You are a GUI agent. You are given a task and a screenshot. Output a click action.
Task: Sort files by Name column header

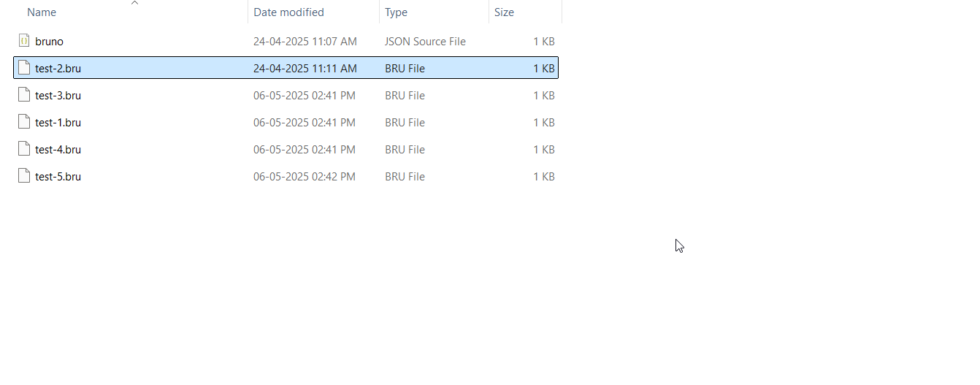pyautogui.click(x=42, y=12)
